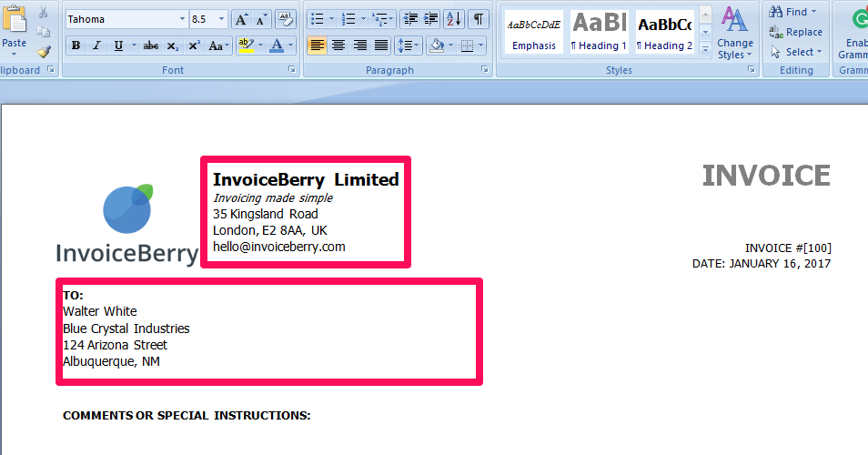Image resolution: width=868 pixels, height=455 pixels.
Task: Move the Styles gallery down one row
Action: pos(706,32)
